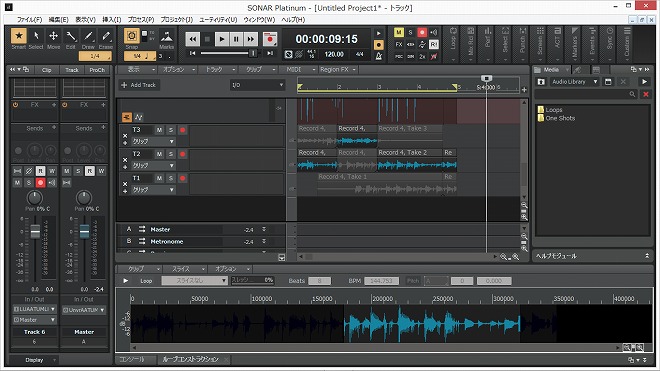Rewind transport to start
660x371 pixels.
point(192,39)
